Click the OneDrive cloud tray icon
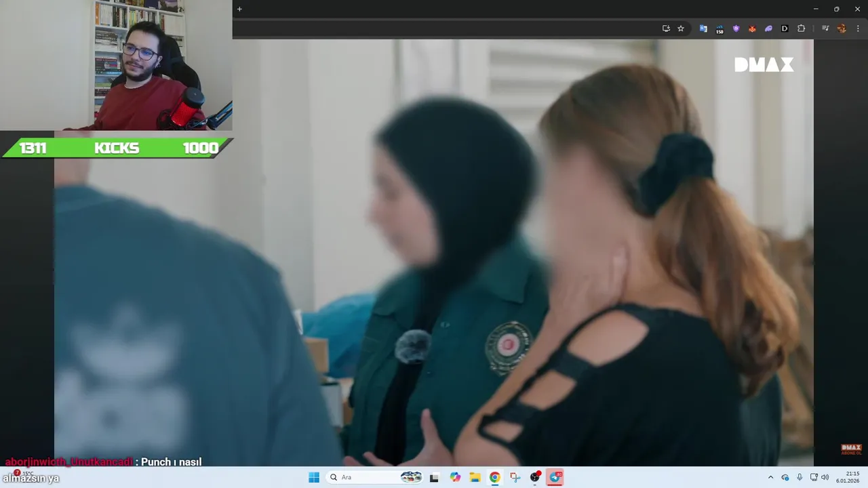The image size is (868, 488). (x=785, y=477)
